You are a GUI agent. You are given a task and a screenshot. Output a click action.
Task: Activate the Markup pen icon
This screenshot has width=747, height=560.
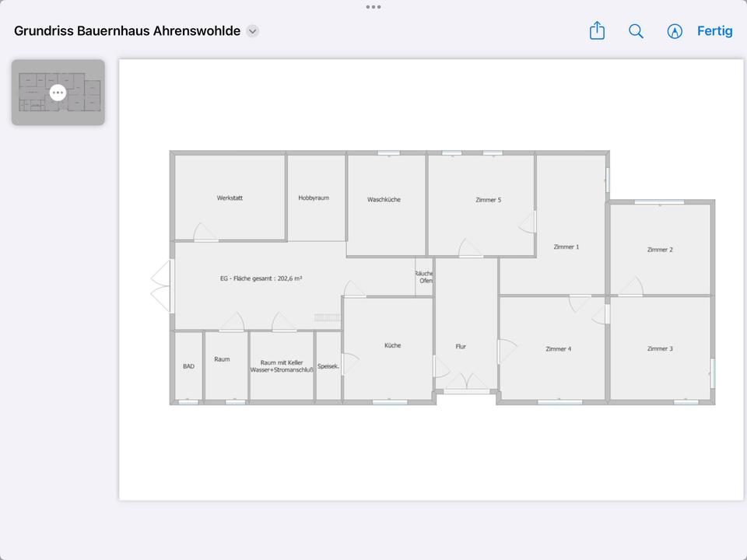(675, 31)
